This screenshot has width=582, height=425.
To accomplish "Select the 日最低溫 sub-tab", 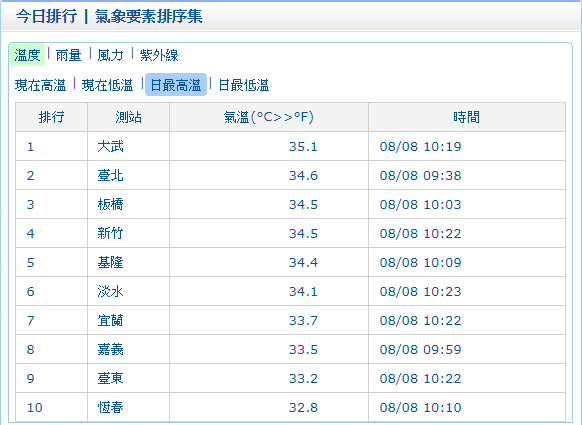I will pos(243,85).
